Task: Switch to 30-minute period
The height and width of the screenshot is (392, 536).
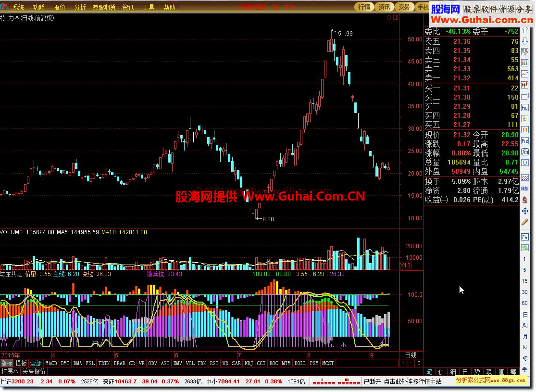Action: [525, 292]
